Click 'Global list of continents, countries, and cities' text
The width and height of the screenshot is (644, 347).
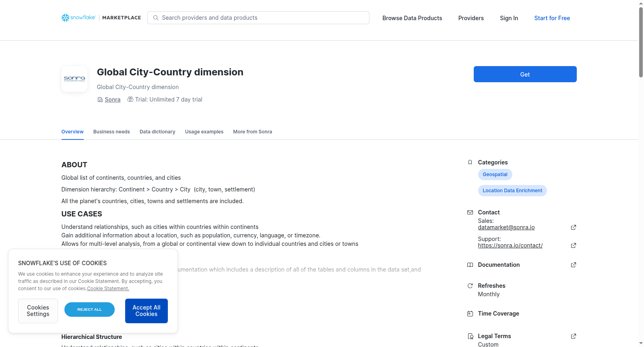tap(121, 178)
